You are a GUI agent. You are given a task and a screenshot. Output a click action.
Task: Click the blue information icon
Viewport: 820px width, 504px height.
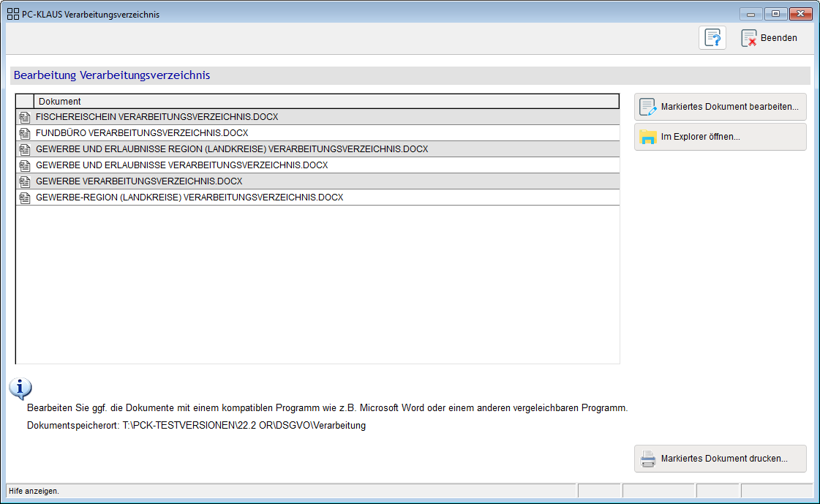tap(20, 388)
